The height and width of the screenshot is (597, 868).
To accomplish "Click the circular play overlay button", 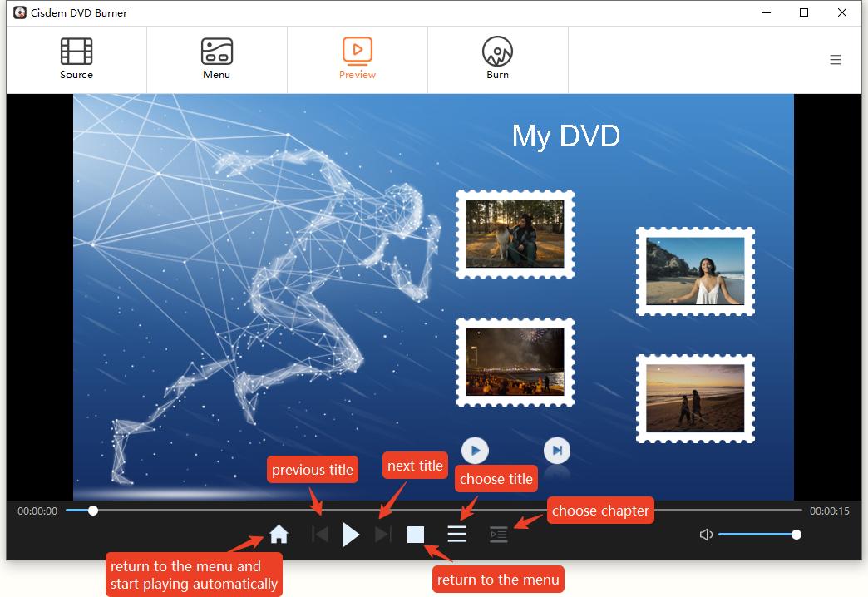I will click(475, 450).
